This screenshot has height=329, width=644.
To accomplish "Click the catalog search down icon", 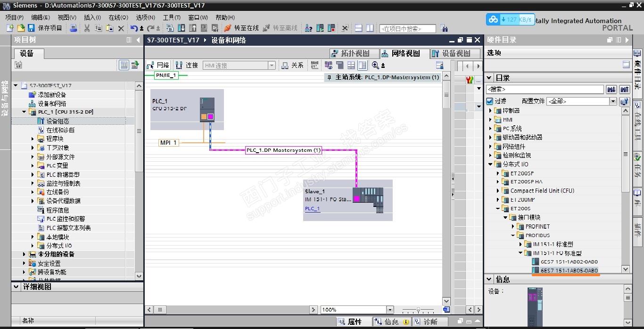I will [x=611, y=89].
